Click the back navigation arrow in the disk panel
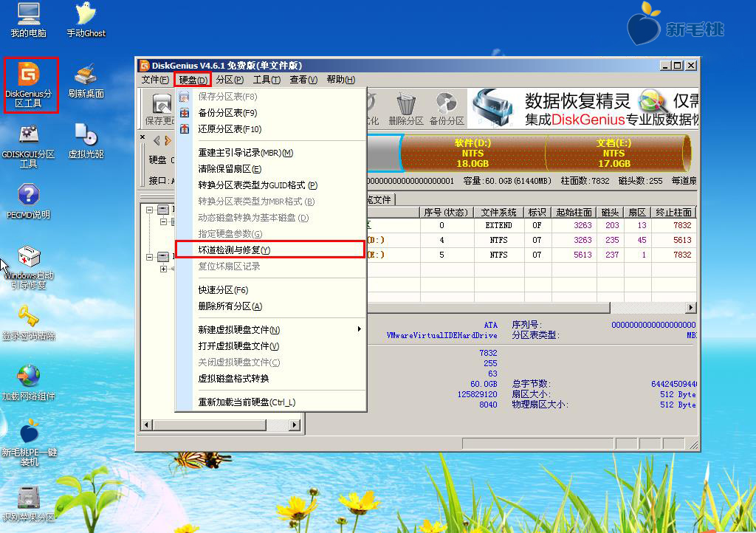This screenshot has width=756, height=533. (x=157, y=141)
